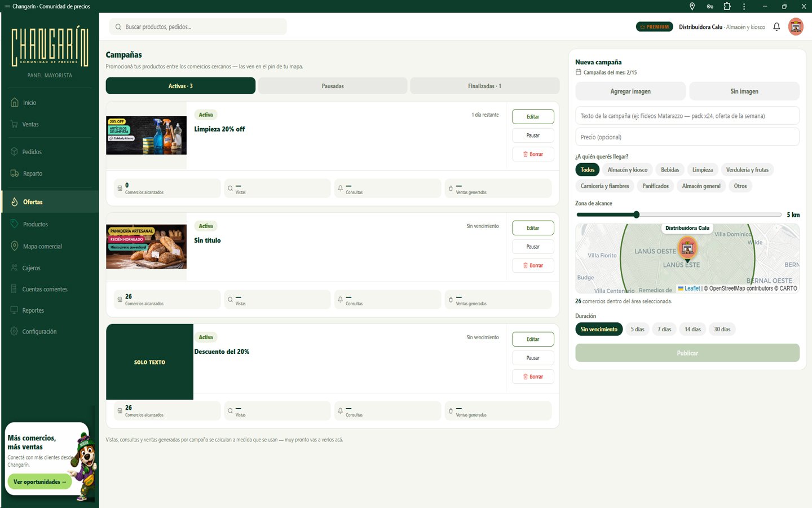Click the campaign text input field
The width and height of the screenshot is (812, 508).
(x=687, y=116)
